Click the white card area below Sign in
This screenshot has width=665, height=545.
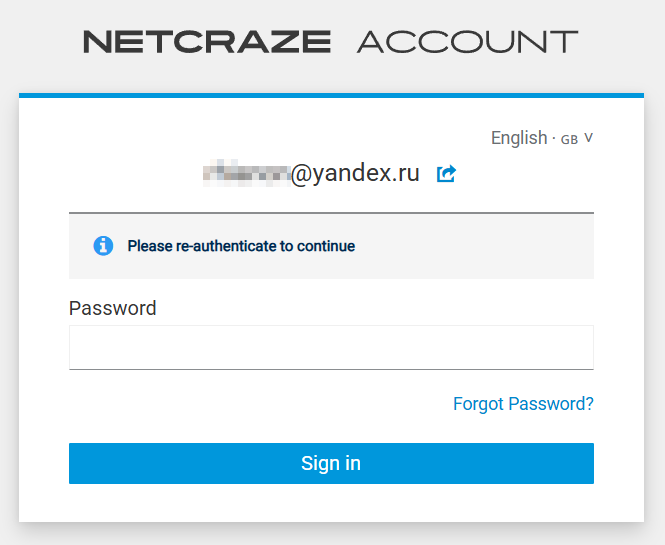[331, 503]
